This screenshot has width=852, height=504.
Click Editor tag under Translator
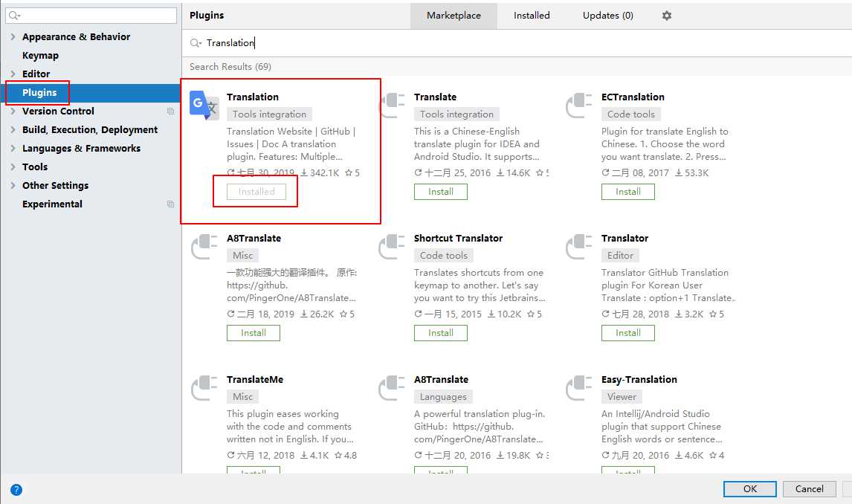(620, 255)
